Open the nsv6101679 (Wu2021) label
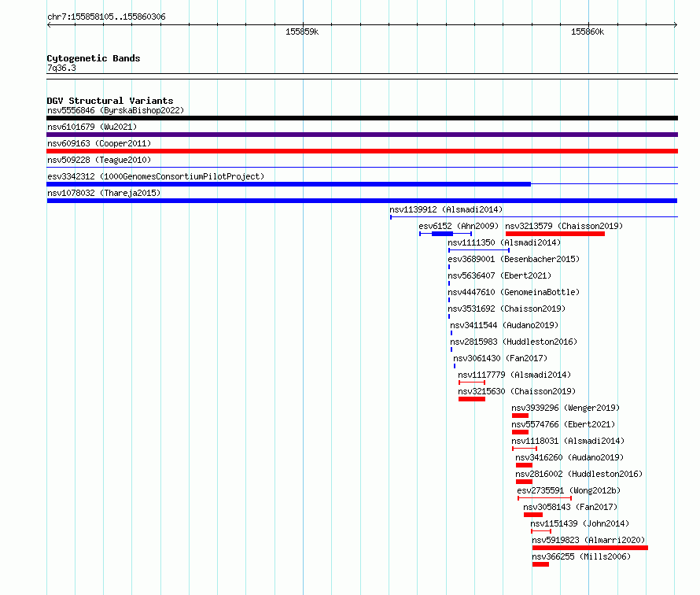 92,127
